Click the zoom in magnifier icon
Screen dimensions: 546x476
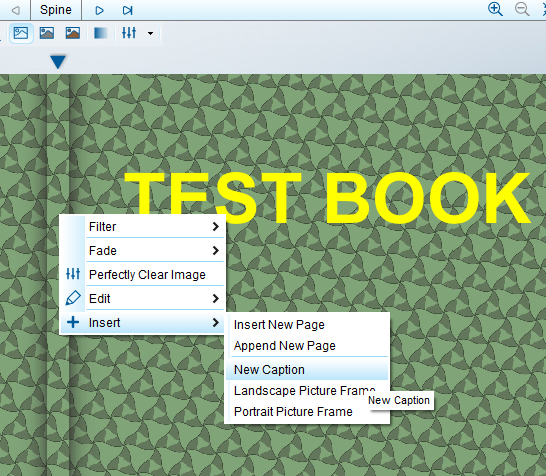click(x=495, y=9)
